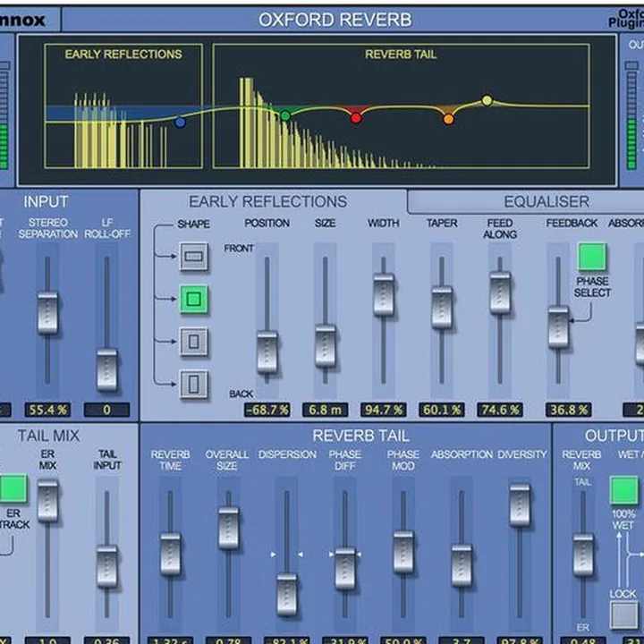Click the Oxford Reverb title bar

pyautogui.click(x=335, y=20)
